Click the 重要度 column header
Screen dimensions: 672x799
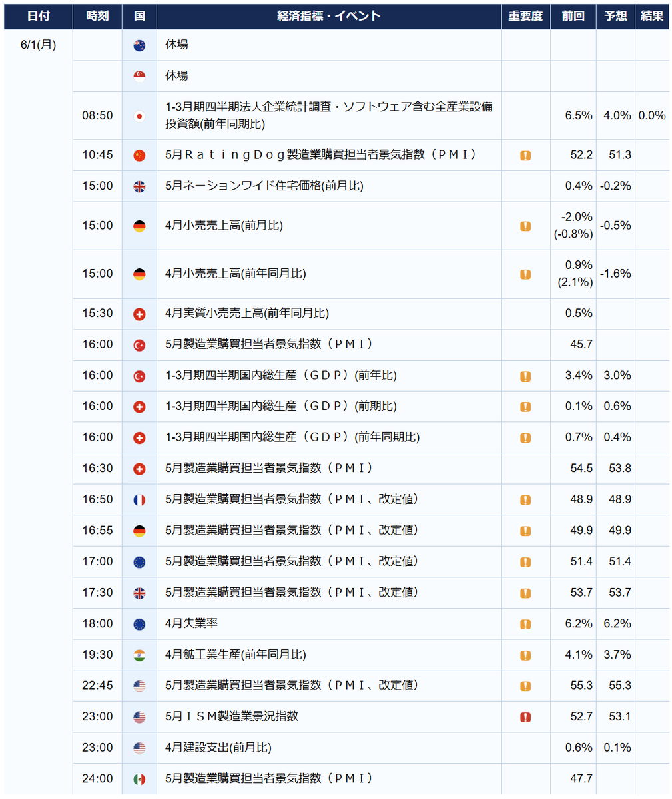525,16
